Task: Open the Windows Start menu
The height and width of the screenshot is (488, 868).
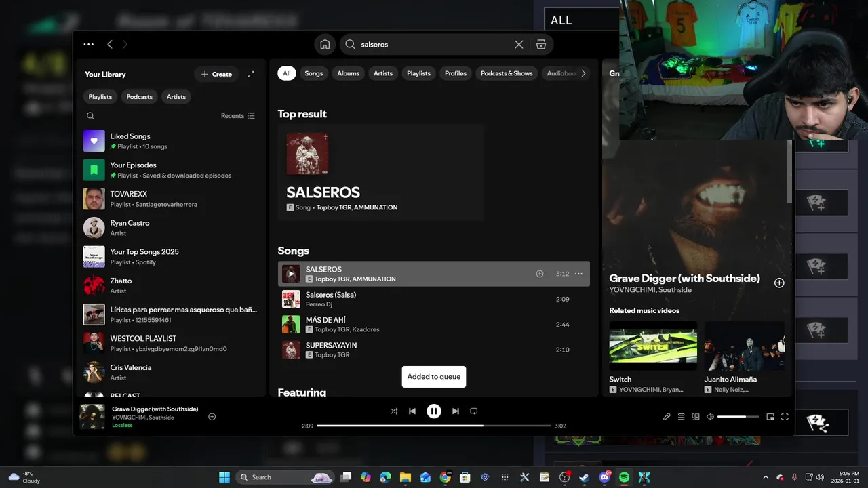Action: [x=224, y=477]
